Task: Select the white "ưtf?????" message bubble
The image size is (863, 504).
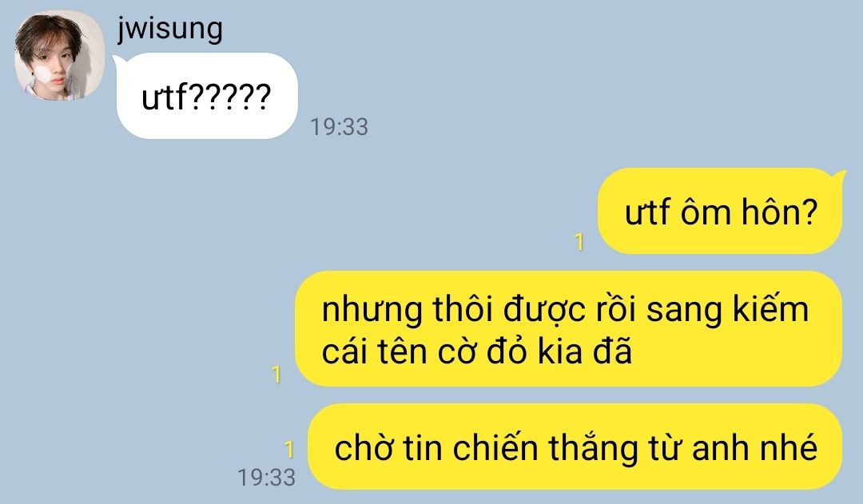Action: point(207,96)
